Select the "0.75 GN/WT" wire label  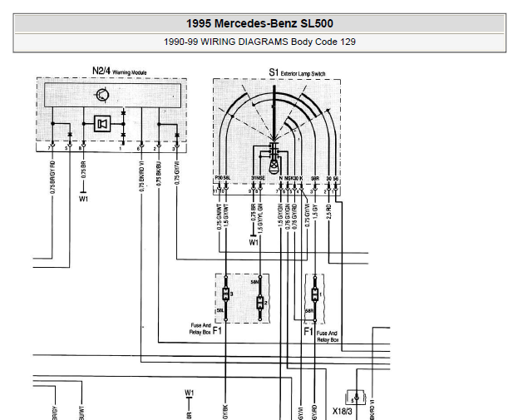(220, 217)
